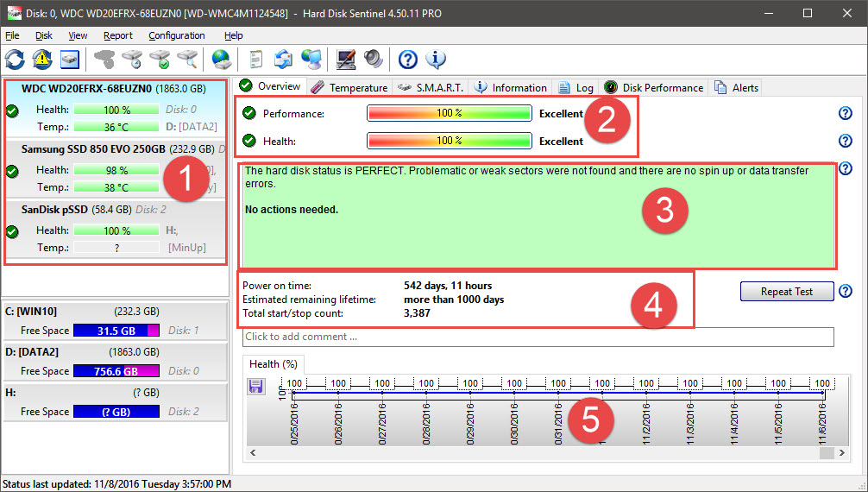Click the speaker icon in the toolbar
Viewport: 868px width, 492px height.
point(373,59)
